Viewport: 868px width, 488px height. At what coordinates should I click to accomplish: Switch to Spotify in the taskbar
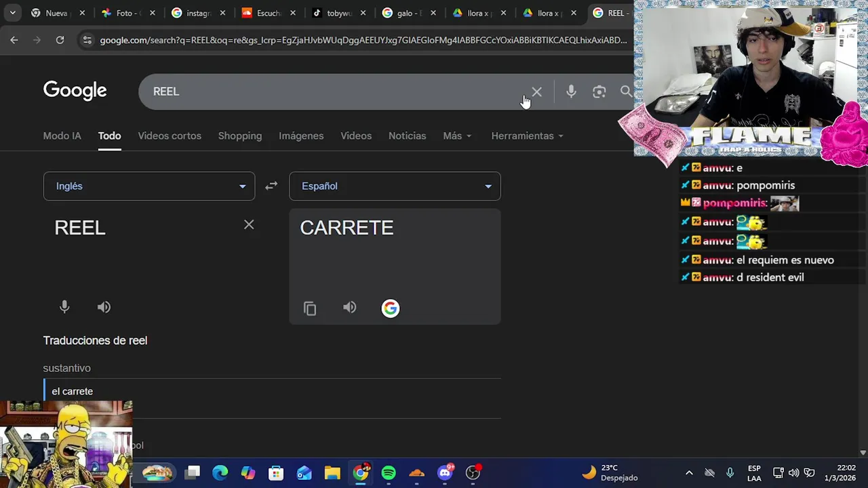coord(389,472)
